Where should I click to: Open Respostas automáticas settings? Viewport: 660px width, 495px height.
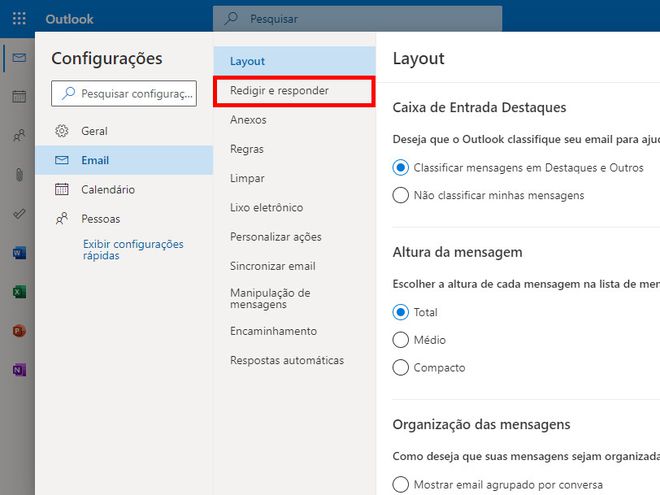coord(294,360)
